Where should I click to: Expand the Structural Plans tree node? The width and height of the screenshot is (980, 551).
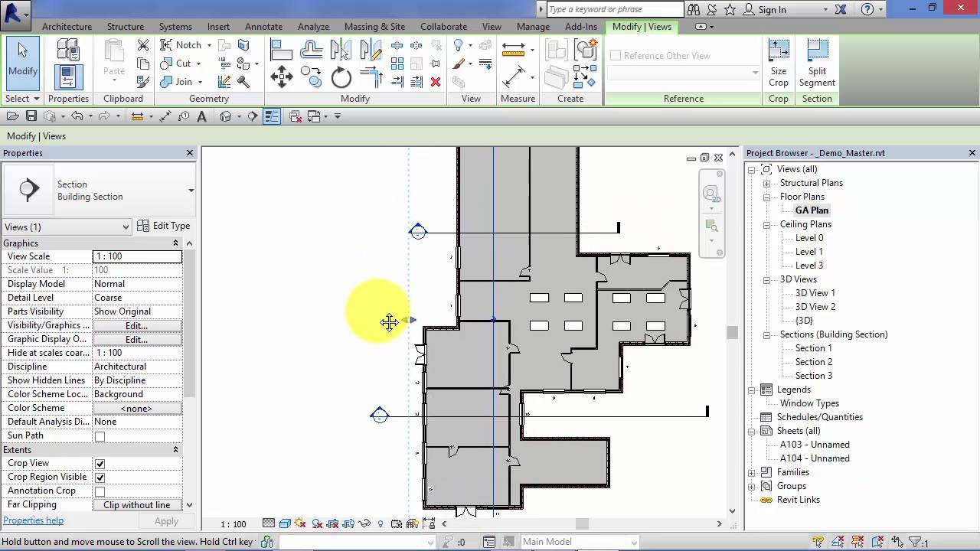[x=766, y=183]
